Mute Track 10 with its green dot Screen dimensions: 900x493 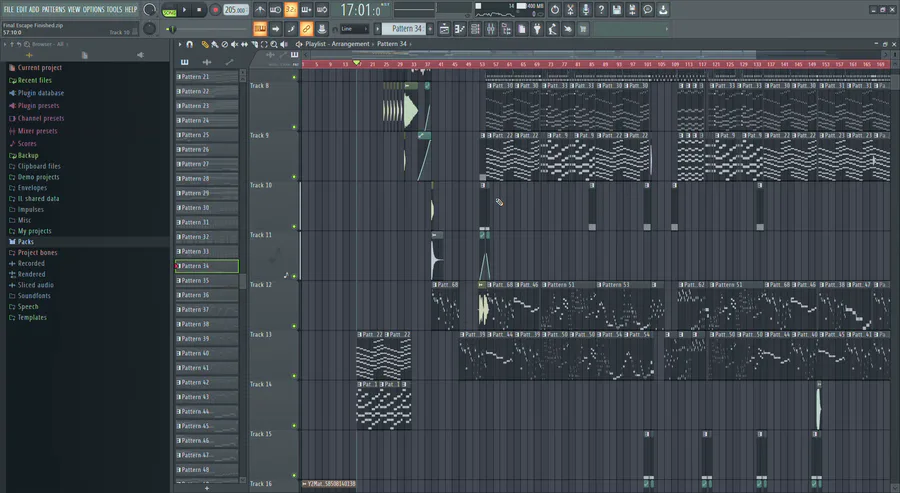(x=294, y=226)
